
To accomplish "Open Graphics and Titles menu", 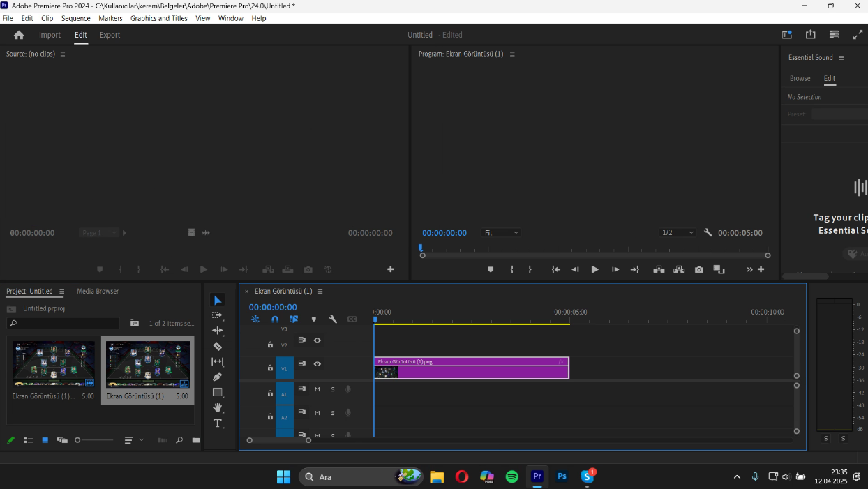I will pyautogui.click(x=159, y=18).
